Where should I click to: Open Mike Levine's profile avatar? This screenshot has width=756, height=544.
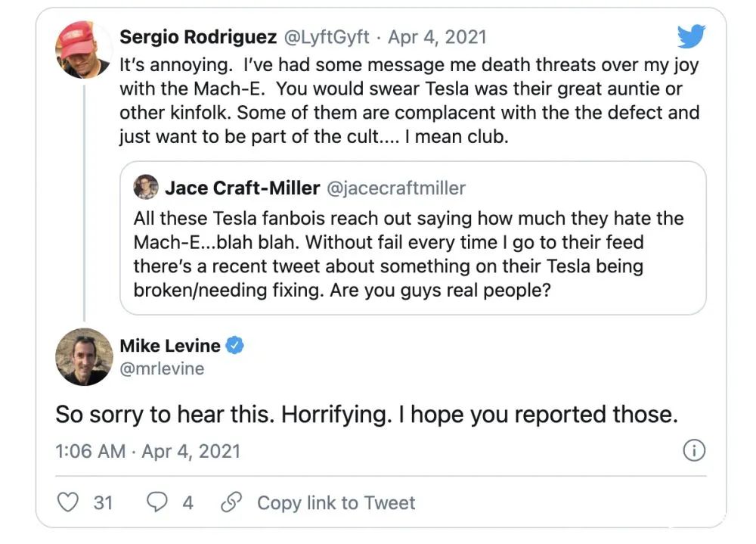click(x=84, y=356)
